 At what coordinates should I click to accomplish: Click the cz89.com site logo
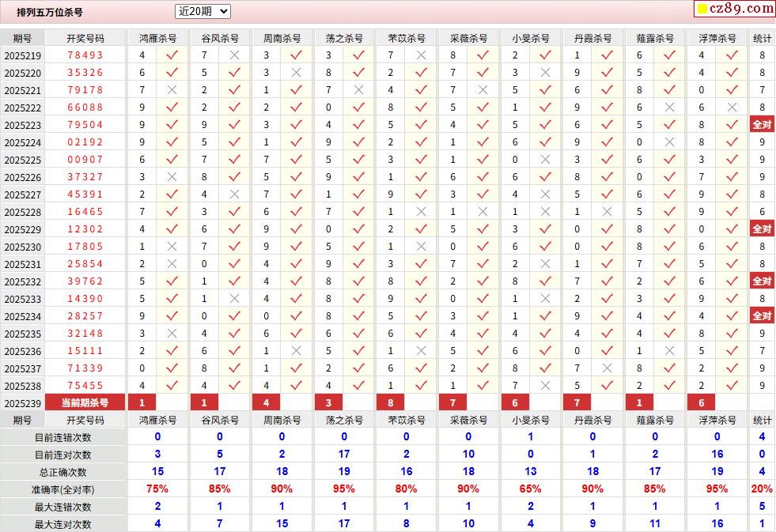point(736,9)
